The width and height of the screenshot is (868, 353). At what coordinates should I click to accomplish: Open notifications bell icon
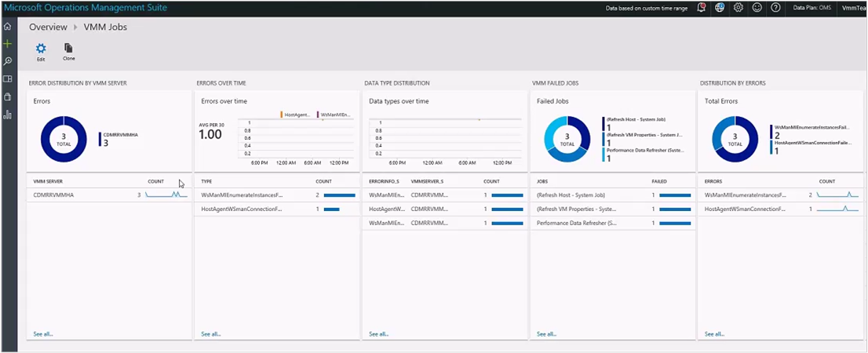point(702,8)
